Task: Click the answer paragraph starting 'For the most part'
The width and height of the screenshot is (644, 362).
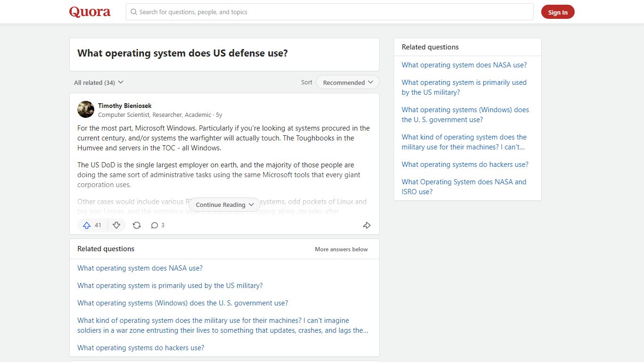Action: [x=224, y=138]
